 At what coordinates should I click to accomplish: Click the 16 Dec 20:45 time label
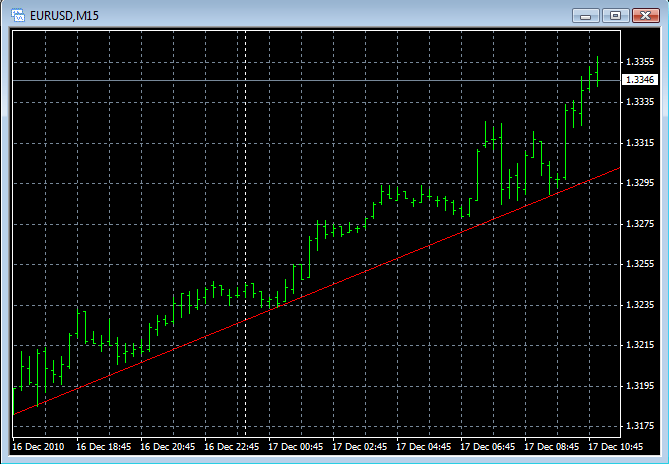click(168, 447)
